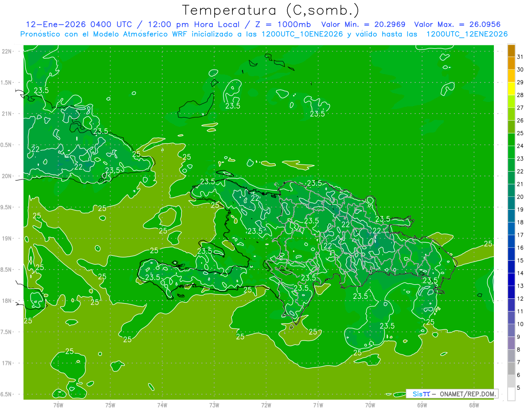Image resolution: width=532 pixels, height=411 pixels.
Task: Click the '20N' latitude axis label
Action: [7, 176]
